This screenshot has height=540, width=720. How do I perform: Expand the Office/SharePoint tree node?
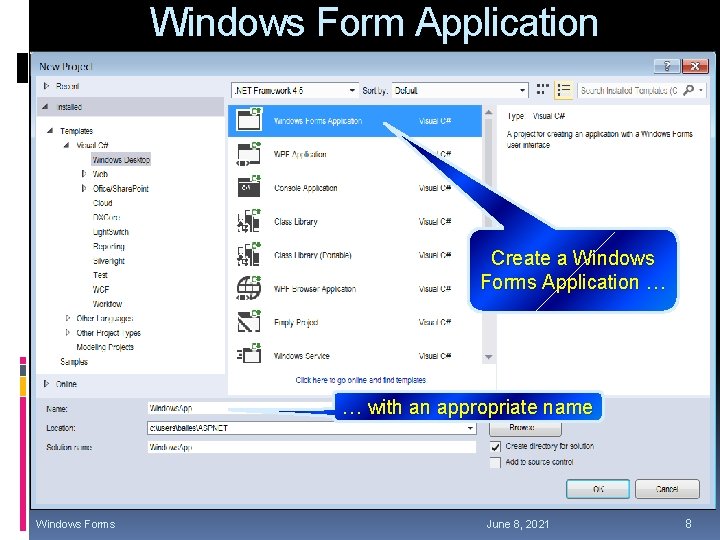pyautogui.click(x=84, y=188)
